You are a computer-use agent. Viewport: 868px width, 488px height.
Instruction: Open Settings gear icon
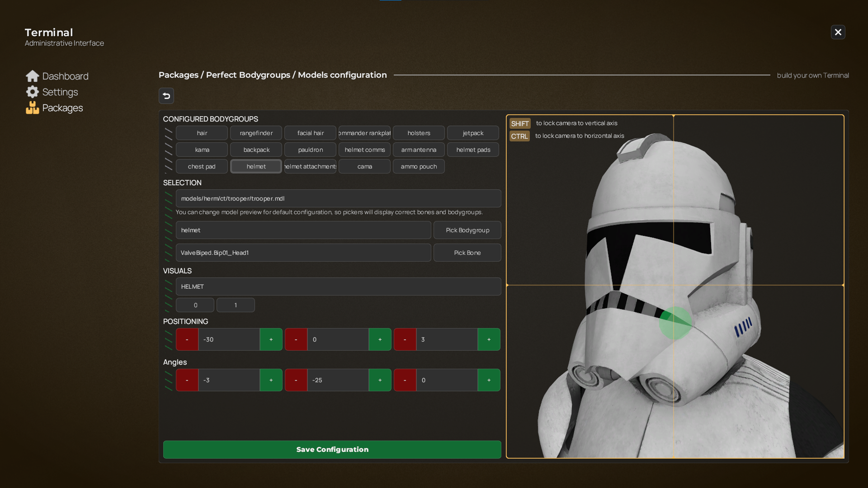click(33, 92)
